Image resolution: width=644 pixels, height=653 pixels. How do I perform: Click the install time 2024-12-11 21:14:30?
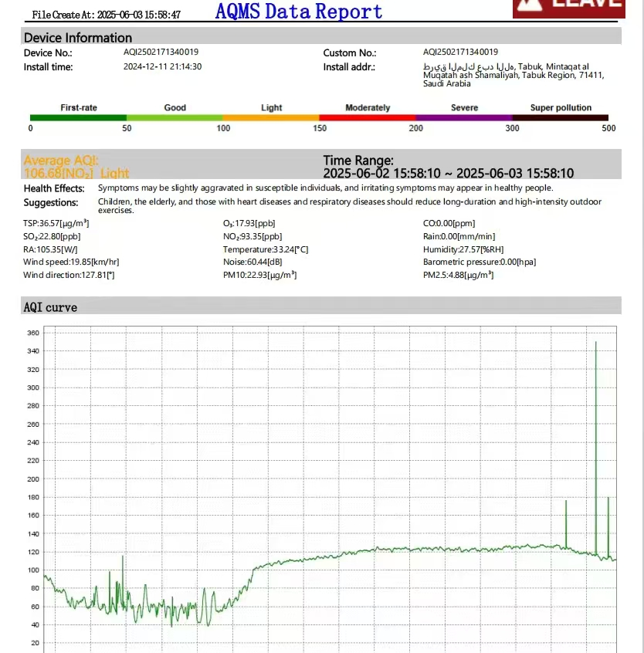click(162, 66)
